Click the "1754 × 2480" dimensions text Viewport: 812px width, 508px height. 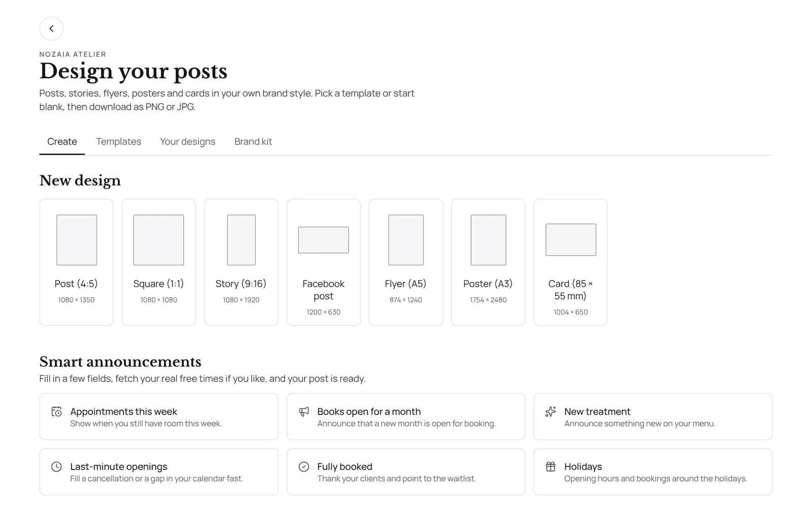tap(488, 300)
